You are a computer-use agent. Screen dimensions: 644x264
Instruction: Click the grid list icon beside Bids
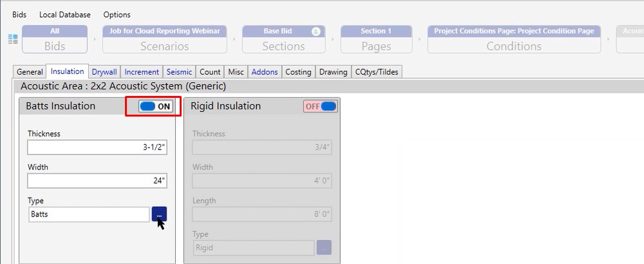coord(13,39)
